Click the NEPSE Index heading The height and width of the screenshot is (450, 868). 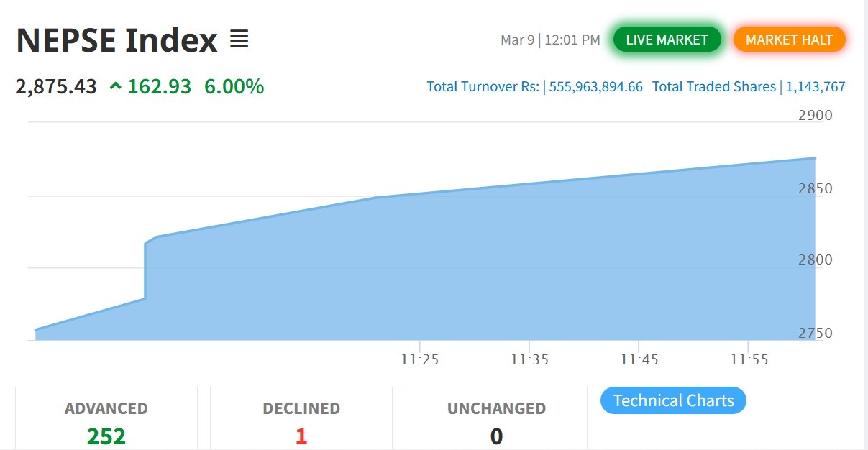(117, 40)
